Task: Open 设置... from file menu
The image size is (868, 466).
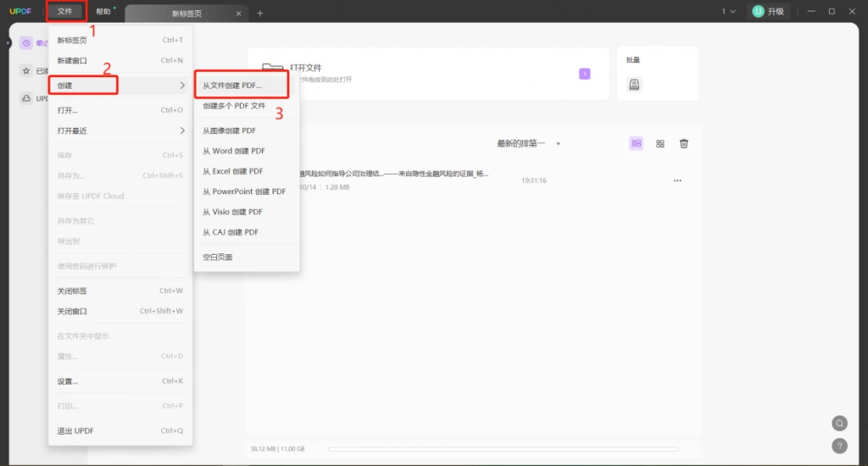Action: 120,380
